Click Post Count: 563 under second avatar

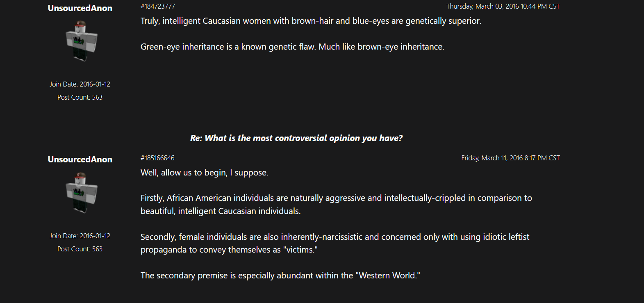click(80, 249)
